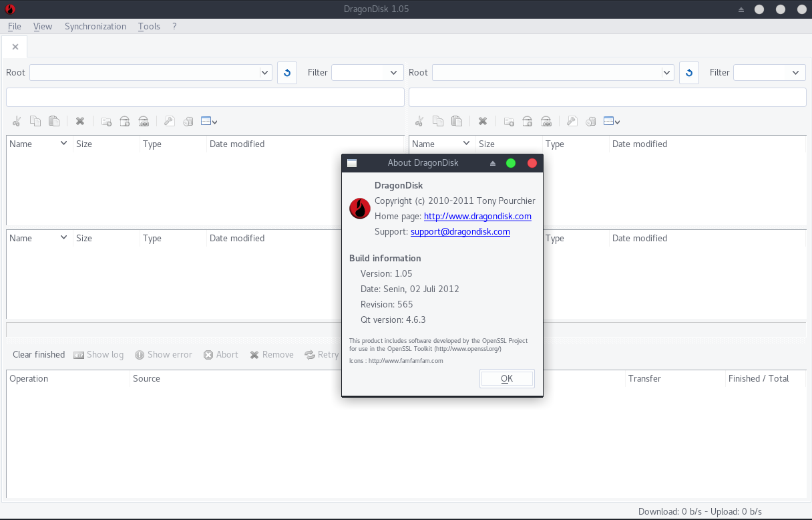Open the File menu

pyautogui.click(x=15, y=26)
